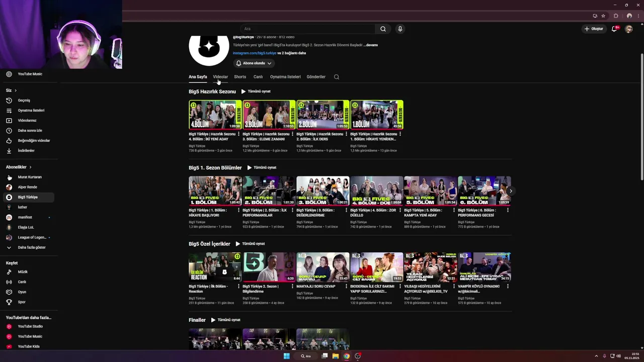Open Big5 Türkiye 2. Sezon Bilgilendirme title
The height and width of the screenshot is (362, 644).
[x=261, y=289]
